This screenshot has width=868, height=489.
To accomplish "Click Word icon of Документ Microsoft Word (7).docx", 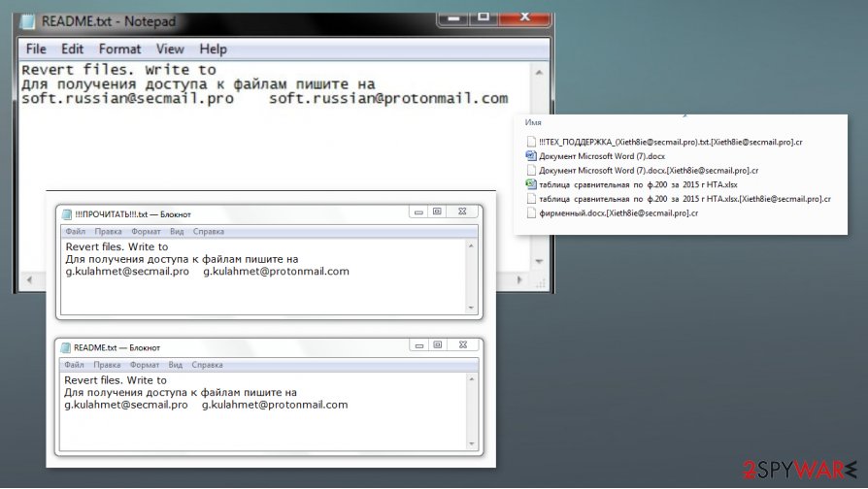I will (x=531, y=156).
